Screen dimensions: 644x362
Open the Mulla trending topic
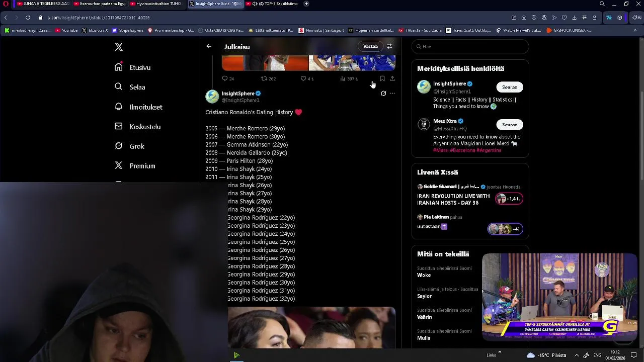click(424, 338)
